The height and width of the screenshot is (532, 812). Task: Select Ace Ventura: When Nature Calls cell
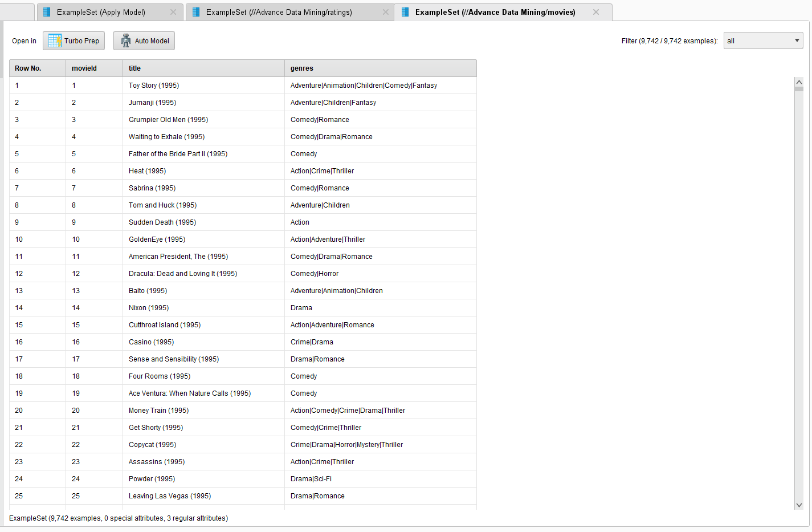[203, 393]
